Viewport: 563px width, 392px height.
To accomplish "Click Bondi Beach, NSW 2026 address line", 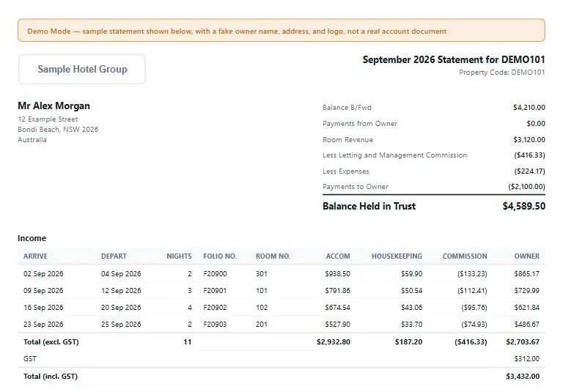I will click(x=58, y=129).
